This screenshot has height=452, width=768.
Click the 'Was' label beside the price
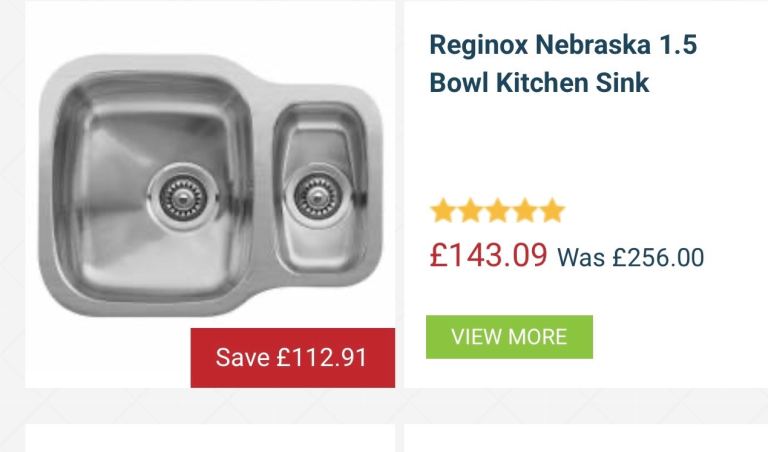(581, 258)
